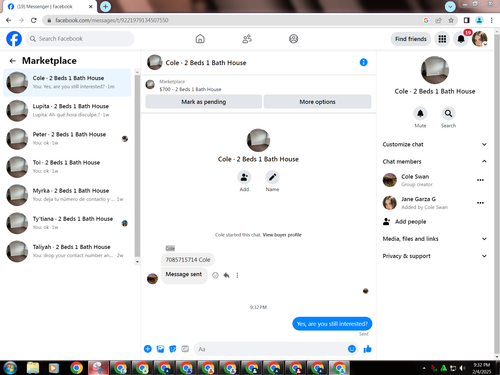This screenshot has width=500, height=375.
Task: Click the Facebook logo
Action: pos(14,39)
